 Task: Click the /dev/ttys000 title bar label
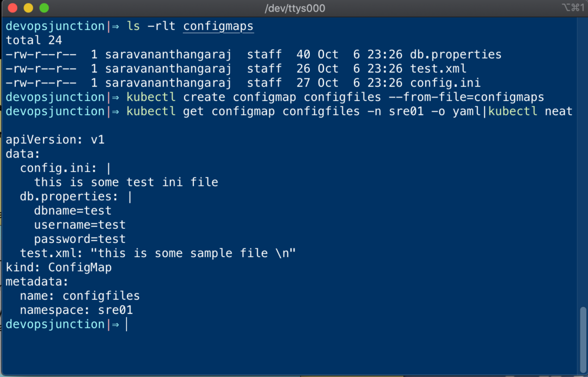(295, 8)
